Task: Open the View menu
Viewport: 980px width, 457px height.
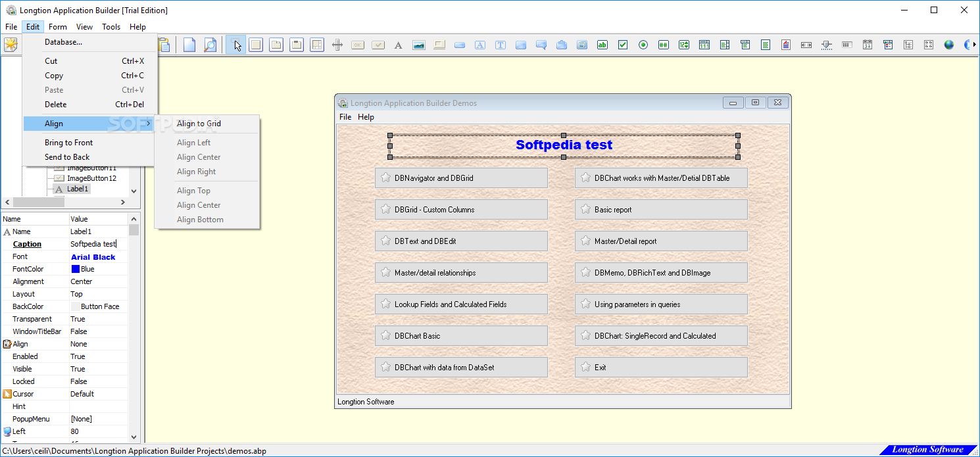Action: click(84, 27)
